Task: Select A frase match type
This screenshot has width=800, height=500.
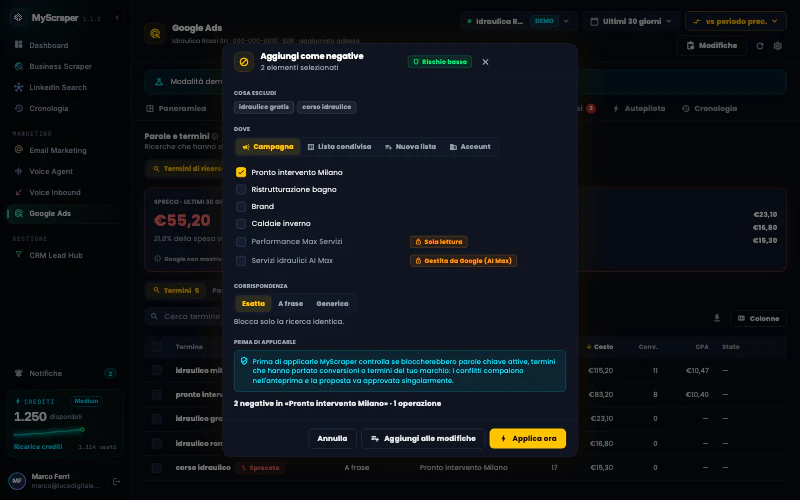Action: point(290,304)
